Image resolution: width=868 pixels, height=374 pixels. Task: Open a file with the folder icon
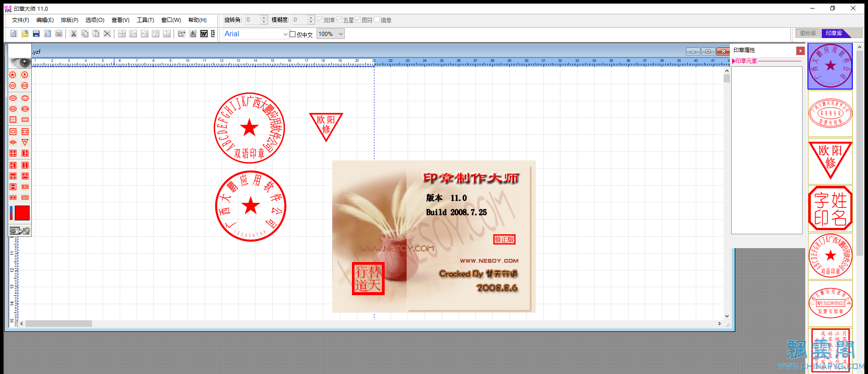(x=25, y=34)
